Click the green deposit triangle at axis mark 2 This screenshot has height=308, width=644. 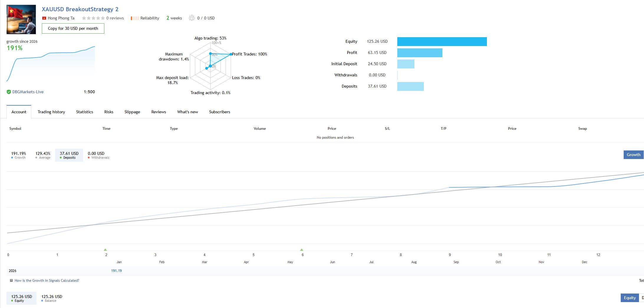point(105,250)
